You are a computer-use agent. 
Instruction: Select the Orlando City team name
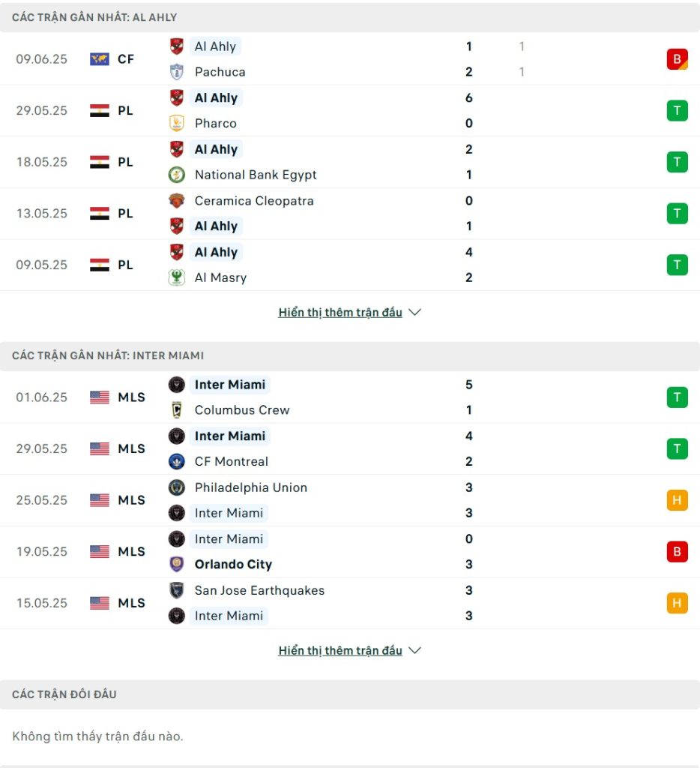pyautogui.click(x=233, y=564)
